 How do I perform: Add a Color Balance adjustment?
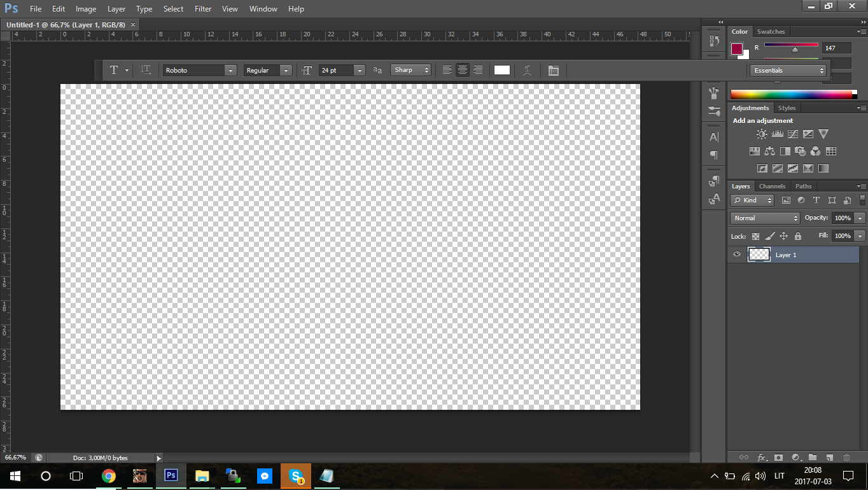(770, 151)
